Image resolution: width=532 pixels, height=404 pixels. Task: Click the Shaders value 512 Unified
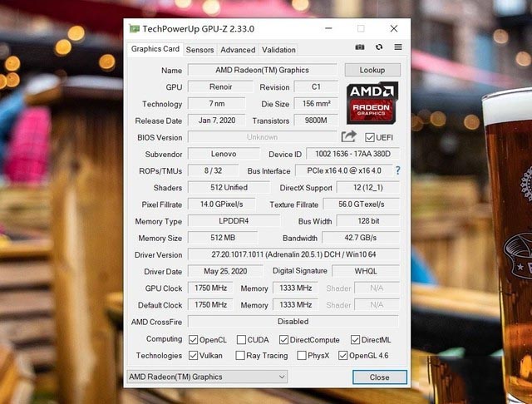229,187
